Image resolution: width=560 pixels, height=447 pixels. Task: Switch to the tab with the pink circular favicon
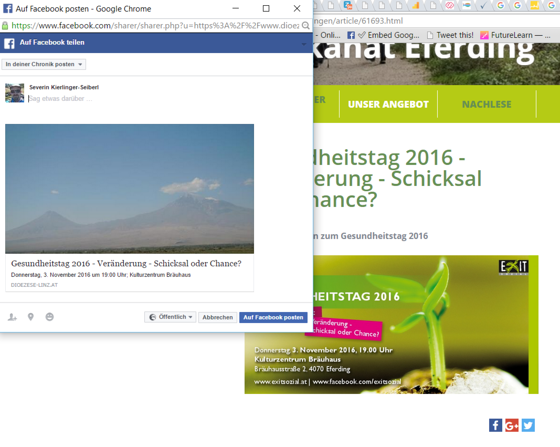(x=450, y=5)
